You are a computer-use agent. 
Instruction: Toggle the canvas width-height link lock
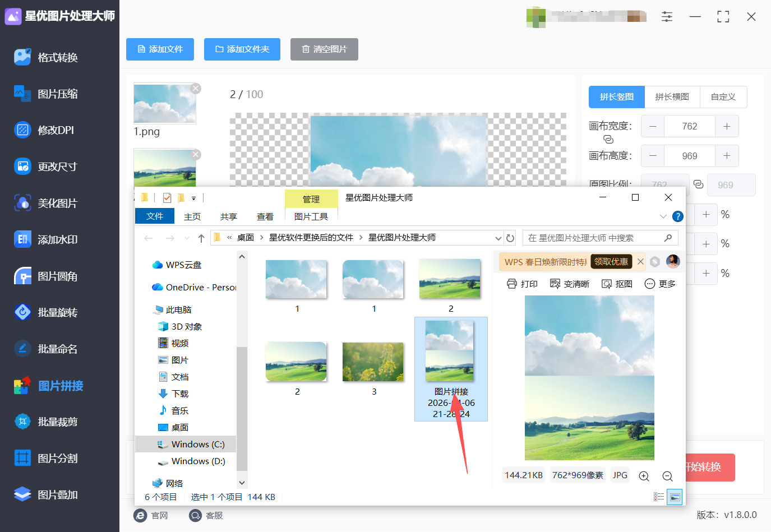[x=608, y=140]
